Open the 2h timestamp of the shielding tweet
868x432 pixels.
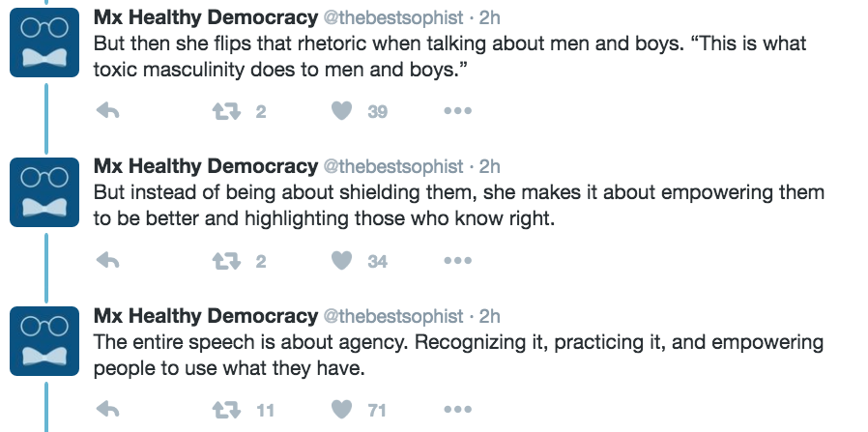(x=490, y=167)
